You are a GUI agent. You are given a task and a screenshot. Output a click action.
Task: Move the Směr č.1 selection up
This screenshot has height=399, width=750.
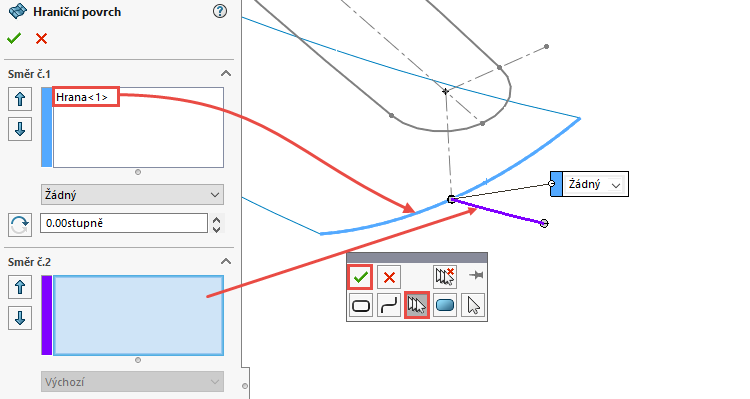[20, 99]
